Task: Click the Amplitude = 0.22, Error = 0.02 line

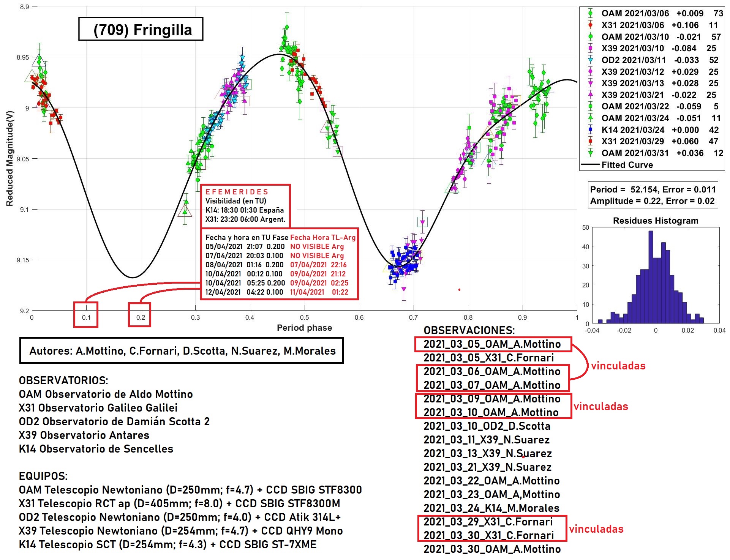Action: (x=652, y=201)
